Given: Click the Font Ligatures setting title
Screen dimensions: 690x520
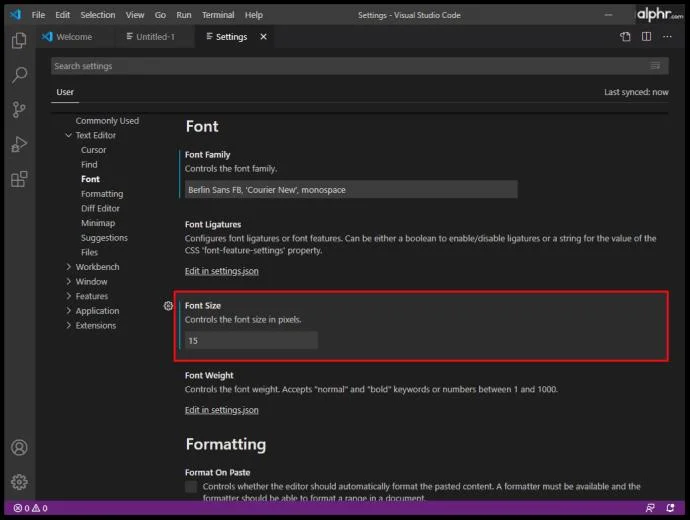Looking at the screenshot, I should click(213, 224).
